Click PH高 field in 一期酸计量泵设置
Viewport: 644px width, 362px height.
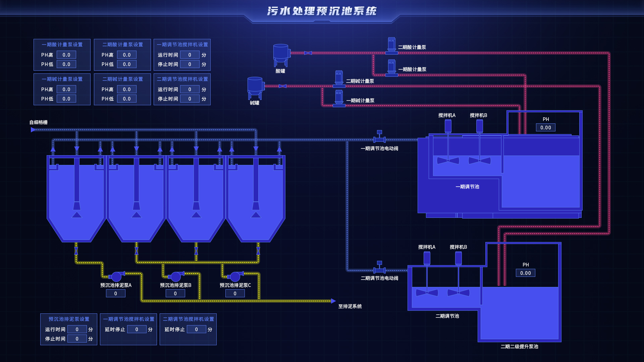[x=66, y=55]
